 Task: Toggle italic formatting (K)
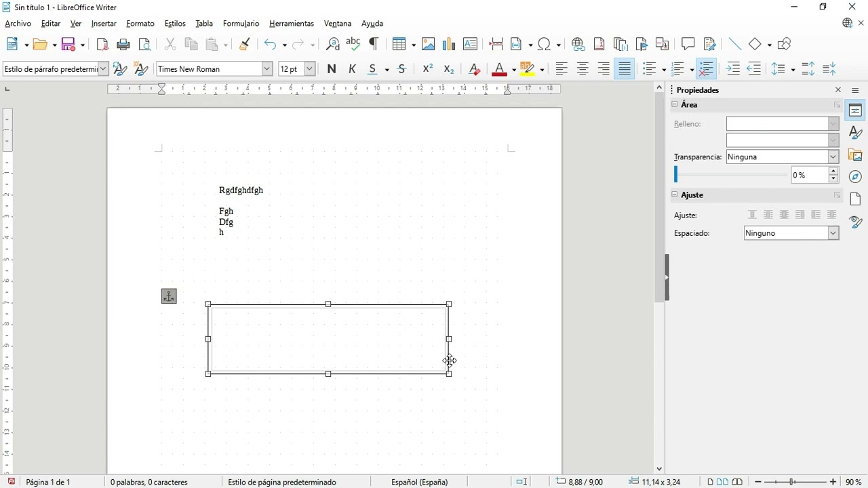353,69
